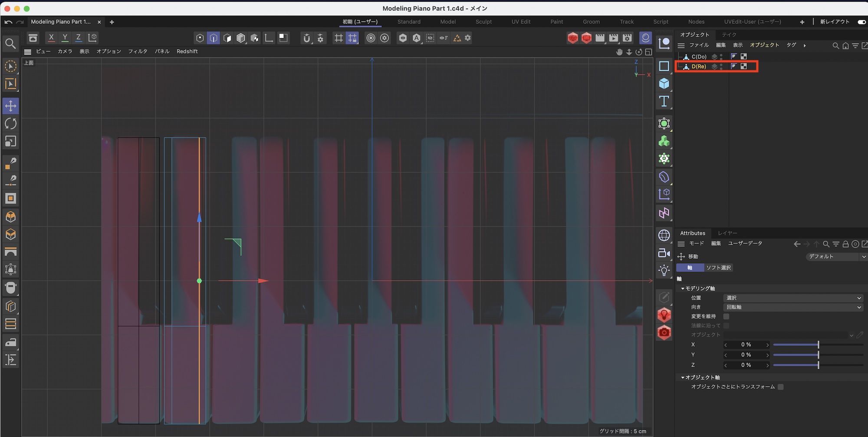Check オブジェクトごとにトランスフォーム option
868x437 pixels.
click(x=780, y=387)
